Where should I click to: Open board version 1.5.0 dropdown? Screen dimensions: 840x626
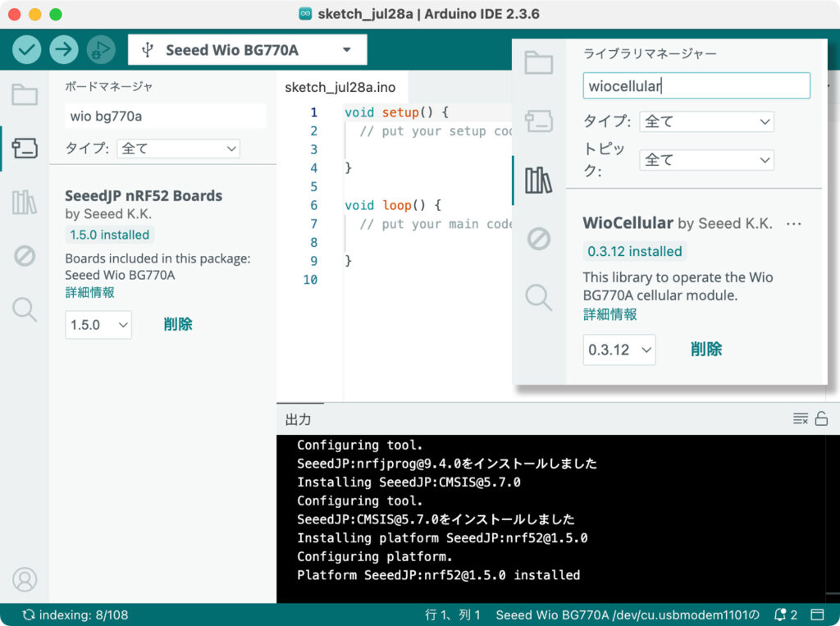point(98,325)
